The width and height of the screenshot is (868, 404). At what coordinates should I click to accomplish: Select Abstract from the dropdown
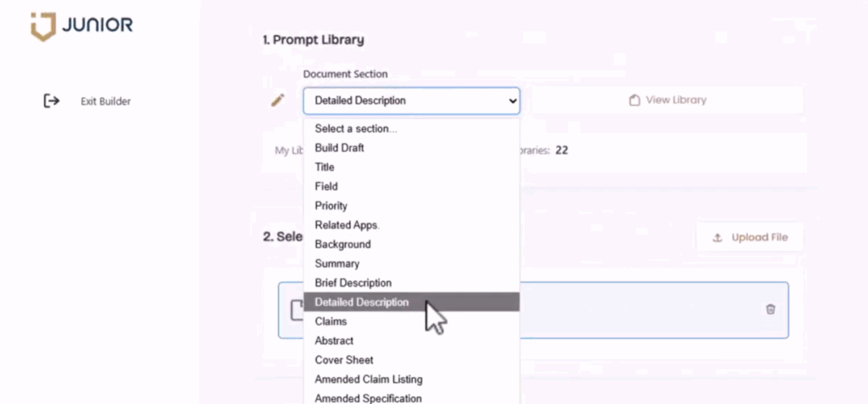tap(334, 341)
